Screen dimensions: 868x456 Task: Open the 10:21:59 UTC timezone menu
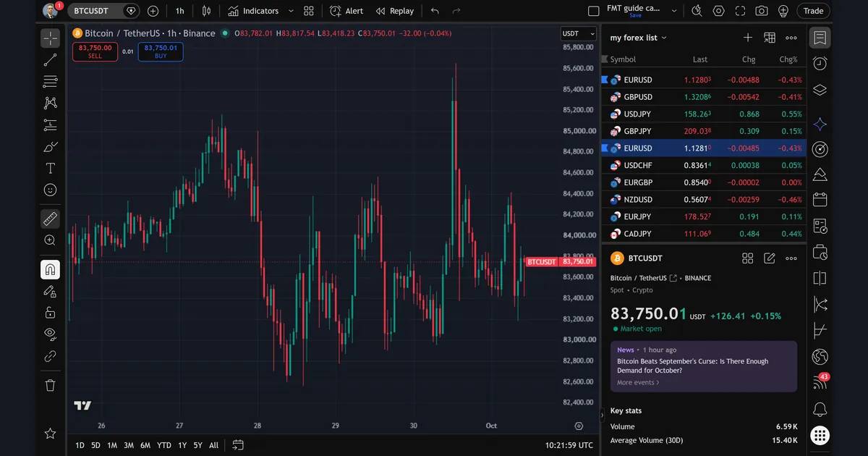tap(569, 445)
